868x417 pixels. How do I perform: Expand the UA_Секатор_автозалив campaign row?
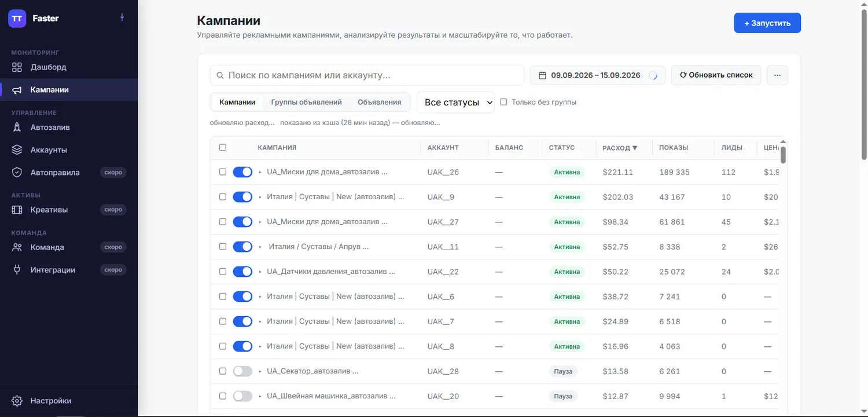[260, 371]
